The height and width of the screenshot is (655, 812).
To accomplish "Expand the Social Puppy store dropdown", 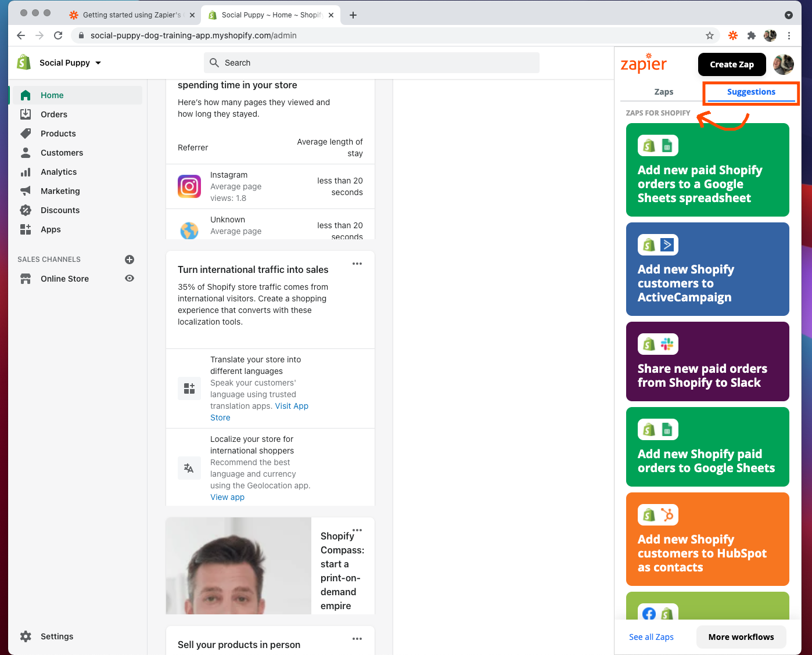I will click(98, 63).
